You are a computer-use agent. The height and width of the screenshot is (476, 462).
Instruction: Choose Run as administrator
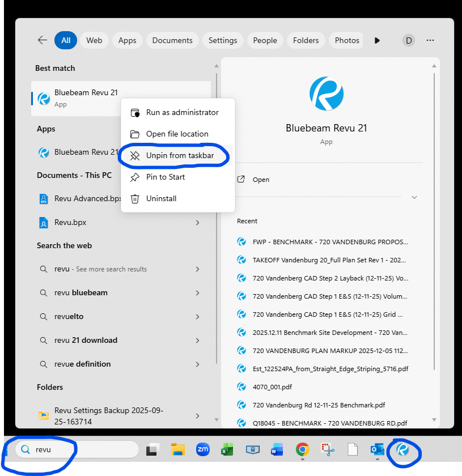[x=177, y=113]
